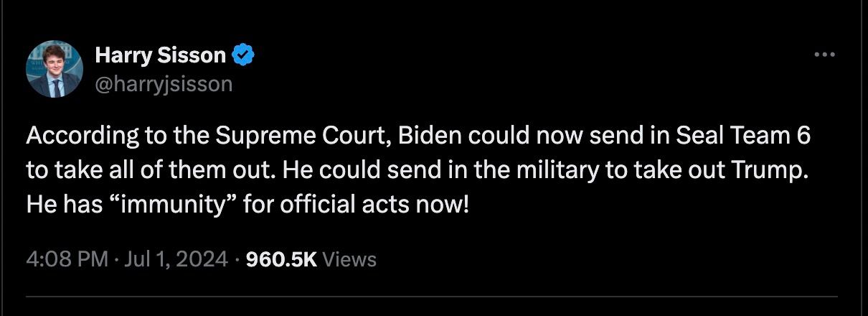This screenshot has width=868, height=316.
Task: Open the @harryjsisson handle link
Action: 164,84
